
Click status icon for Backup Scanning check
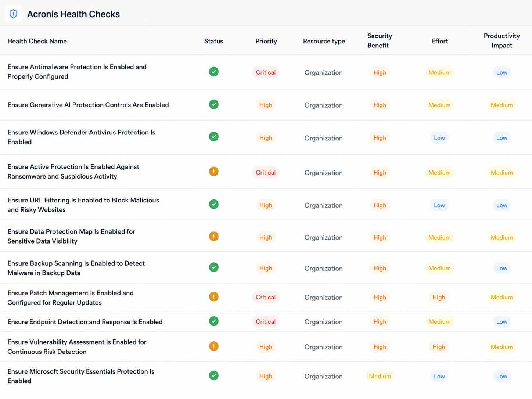(x=214, y=267)
